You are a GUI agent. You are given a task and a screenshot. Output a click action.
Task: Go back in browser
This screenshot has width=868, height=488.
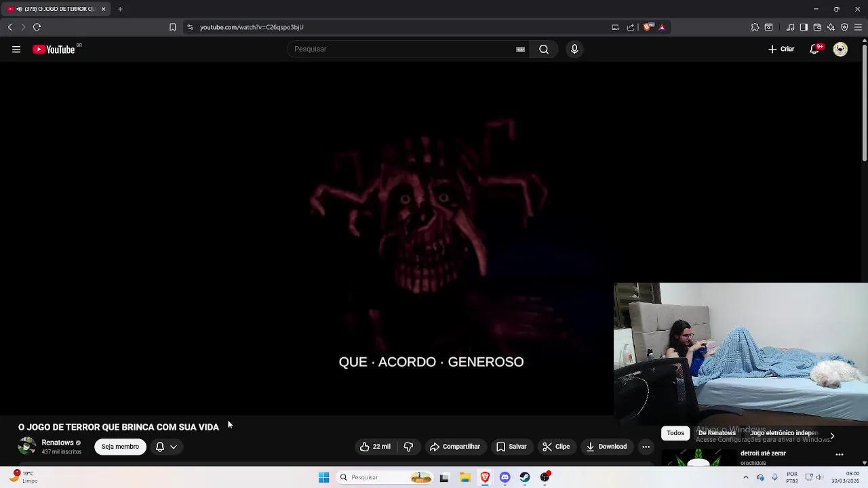click(x=9, y=27)
